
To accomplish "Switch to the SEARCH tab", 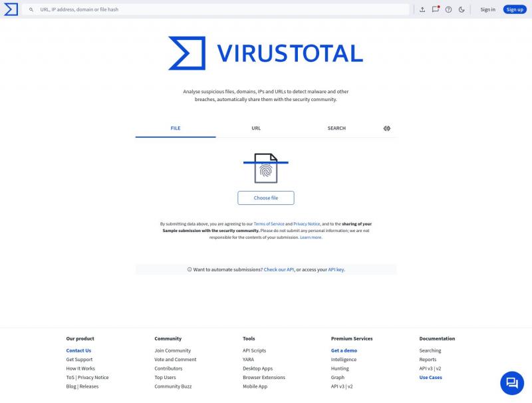I will pos(336,128).
